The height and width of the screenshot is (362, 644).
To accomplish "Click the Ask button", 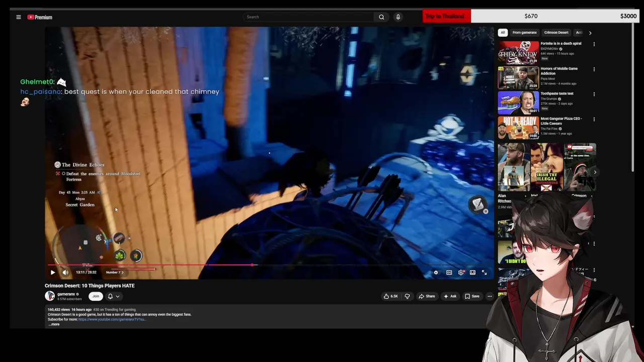I will [450, 296].
